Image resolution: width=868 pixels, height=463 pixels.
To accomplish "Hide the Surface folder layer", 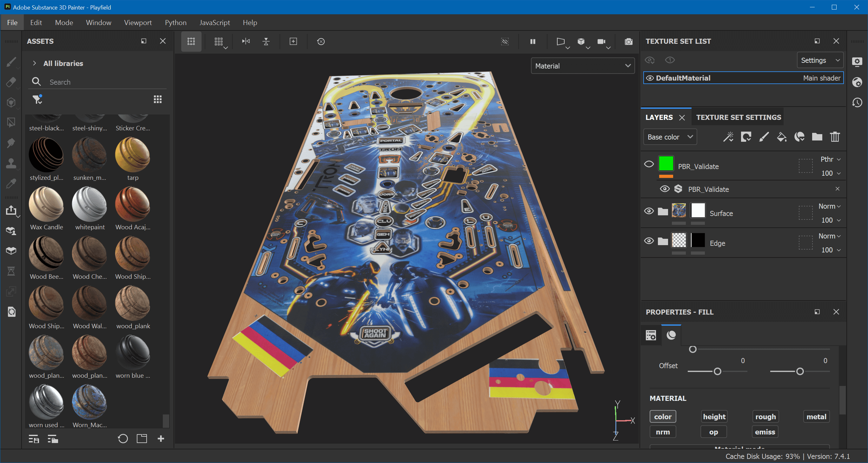I will pyautogui.click(x=649, y=211).
